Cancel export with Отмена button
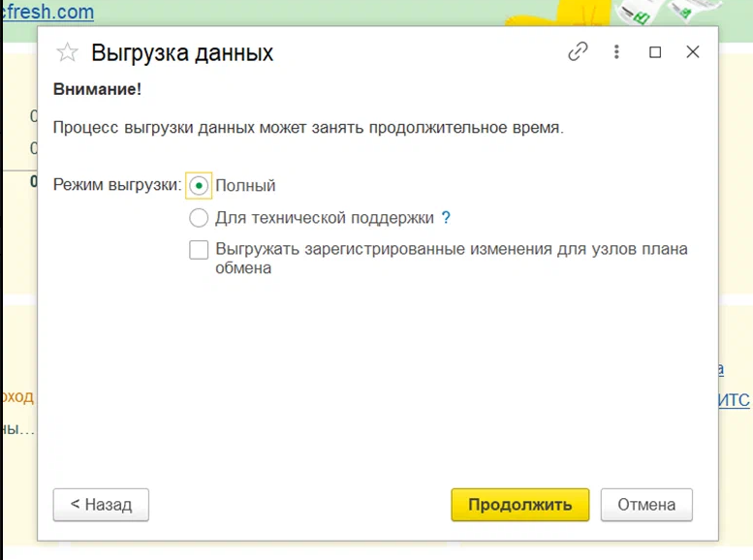The width and height of the screenshot is (753, 560). (646, 505)
